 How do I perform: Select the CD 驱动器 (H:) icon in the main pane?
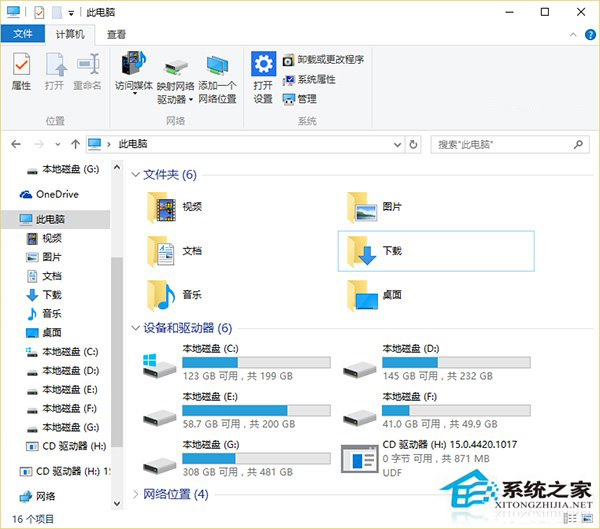(x=359, y=459)
